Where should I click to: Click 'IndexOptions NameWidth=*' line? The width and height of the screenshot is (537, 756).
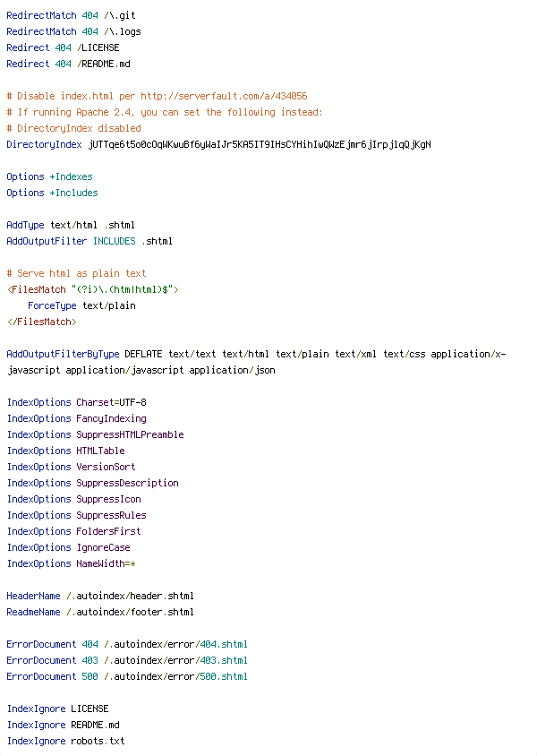(71, 563)
